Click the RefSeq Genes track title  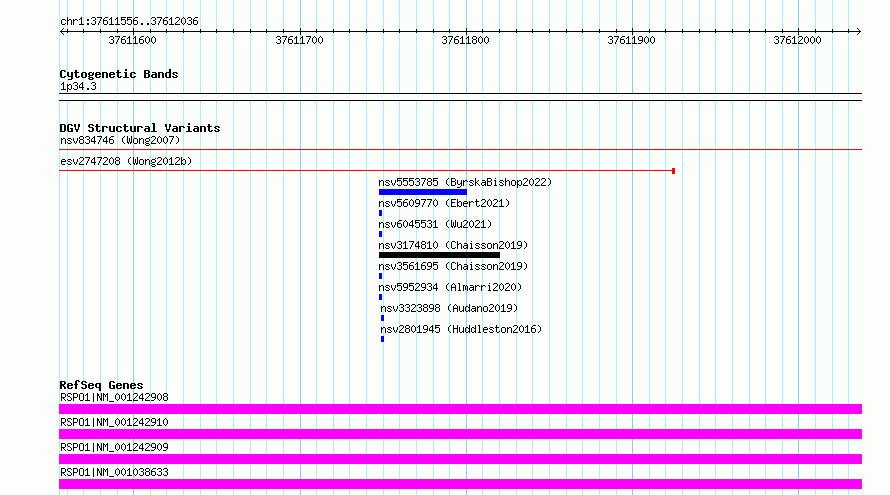point(101,385)
